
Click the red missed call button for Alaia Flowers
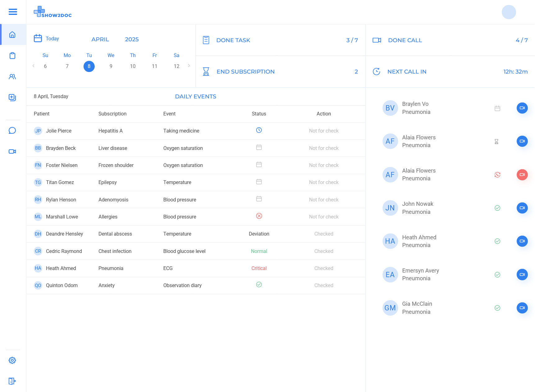pos(522,175)
